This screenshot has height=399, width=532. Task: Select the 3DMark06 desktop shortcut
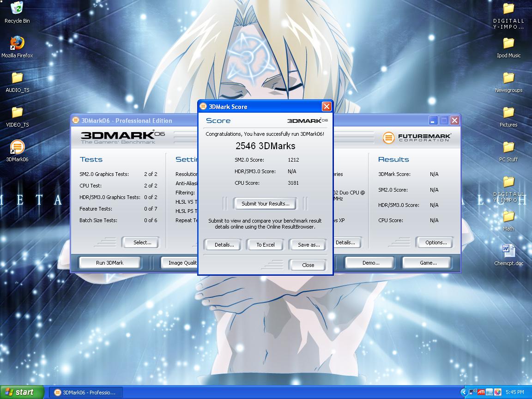coord(17,151)
